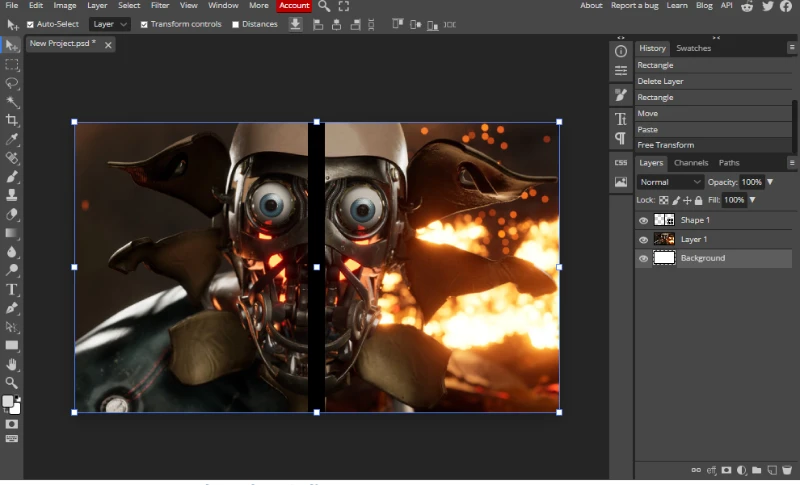Open the Properties sliders panel icon

(621, 70)
